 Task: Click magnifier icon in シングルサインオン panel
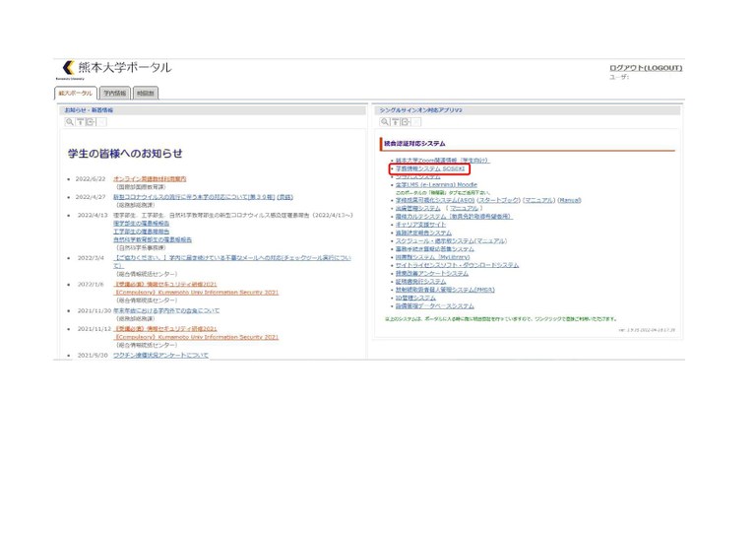384,121
